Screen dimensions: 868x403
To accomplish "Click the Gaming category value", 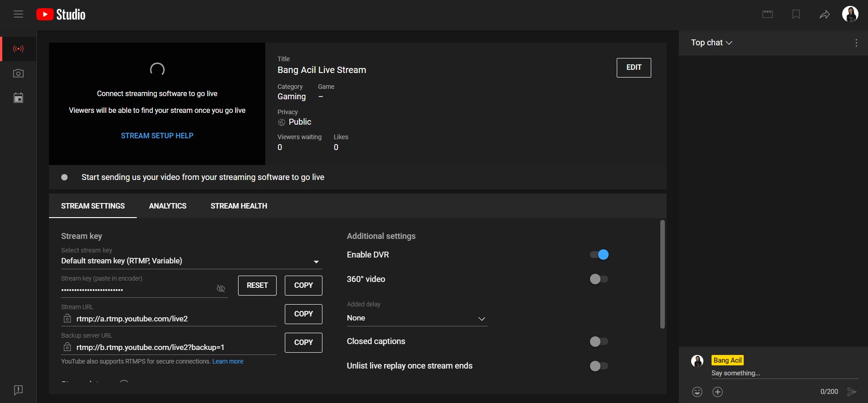I will click(292, 97).
